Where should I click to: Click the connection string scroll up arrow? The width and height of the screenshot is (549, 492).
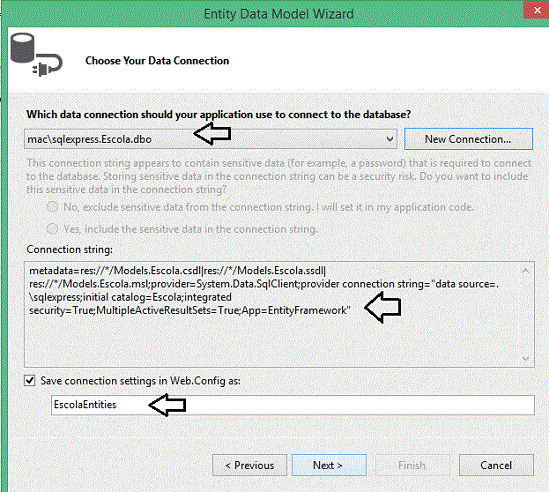[x=525, y=271]
